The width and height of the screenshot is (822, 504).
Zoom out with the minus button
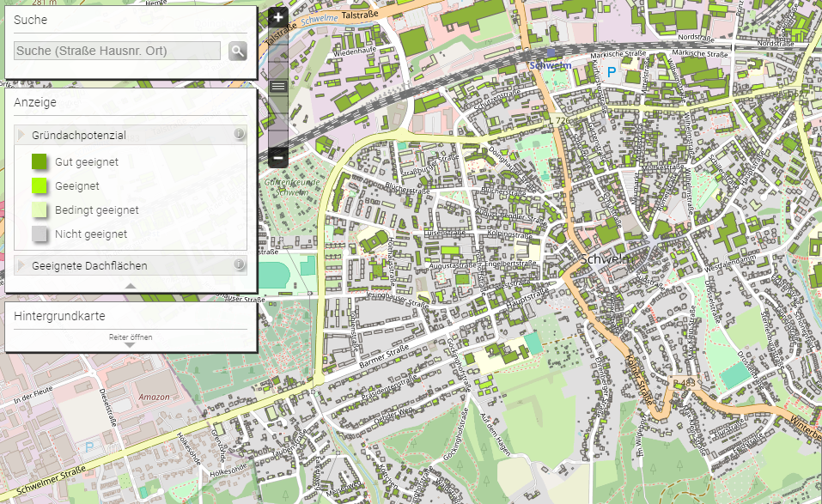point(277,157)
